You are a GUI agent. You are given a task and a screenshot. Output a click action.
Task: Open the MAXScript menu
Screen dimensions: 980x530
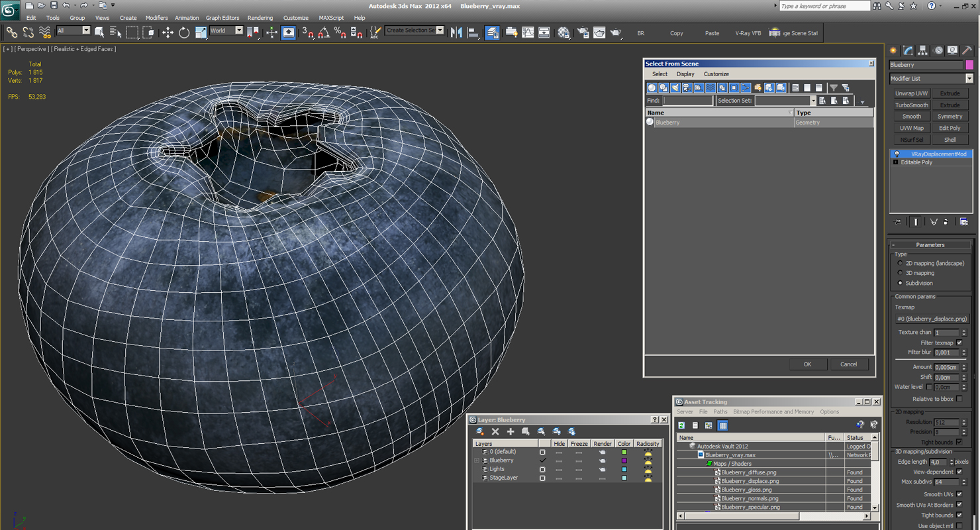pyautogui.click(x=331, y=18)
